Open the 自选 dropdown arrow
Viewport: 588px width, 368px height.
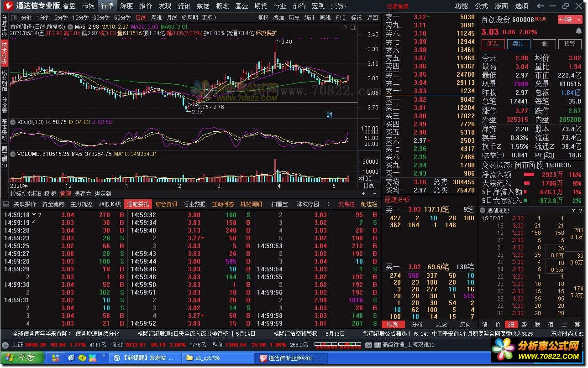[579, 20]
